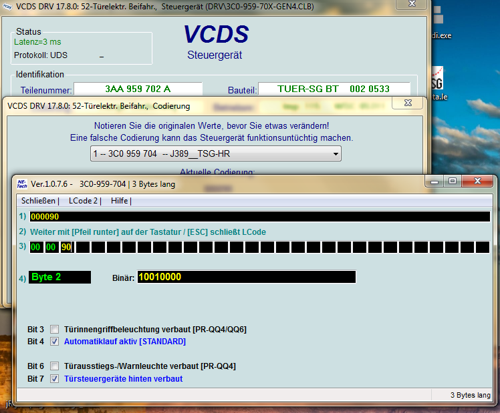
Task: Click the 000090 coding input field
Action: tap(260, 217)
